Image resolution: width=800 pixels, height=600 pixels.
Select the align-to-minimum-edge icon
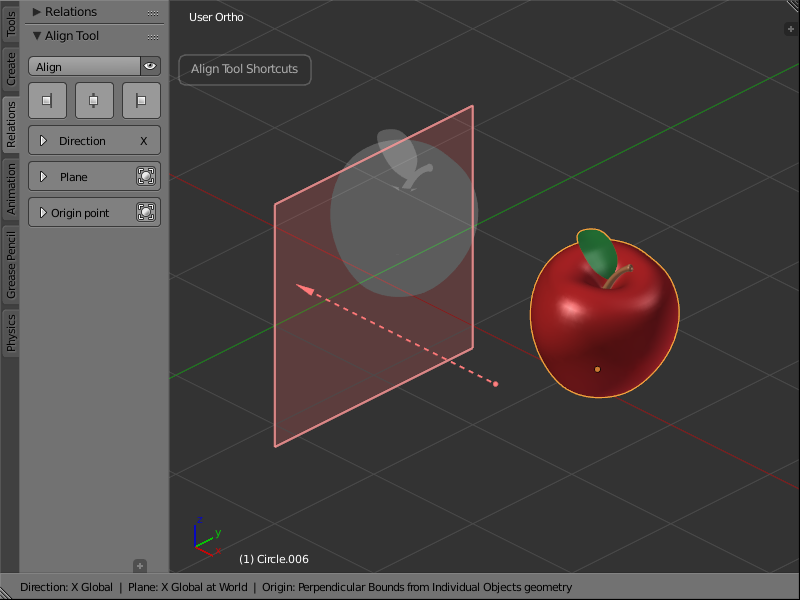click(x=47, y=100)
